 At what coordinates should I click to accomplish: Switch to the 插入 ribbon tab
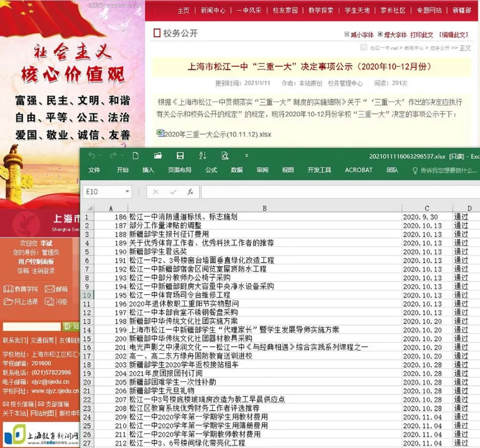point(148,170)
